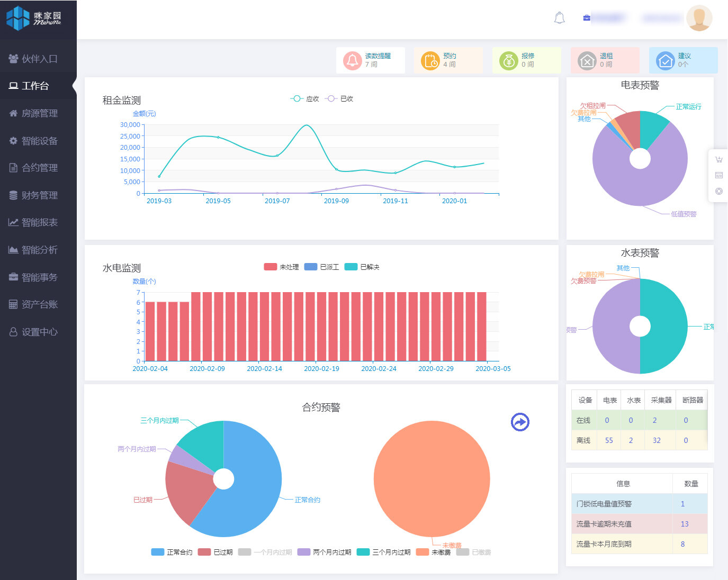Image resolution: width=728 pixels, height=580 pixels.
Task: Click the blue share arrow icon in 合约预警
Action: (520, 422)
